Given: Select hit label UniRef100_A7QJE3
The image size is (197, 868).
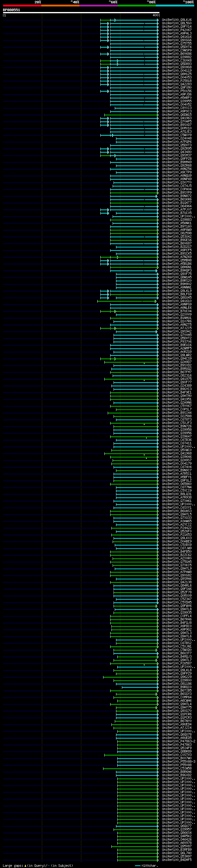Looking at the screenshot, I should 177,132.
